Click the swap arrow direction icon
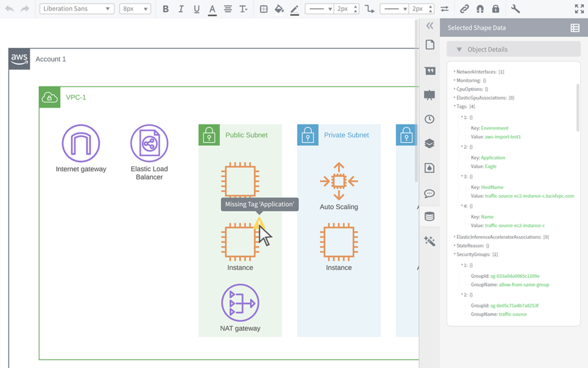This screenshot has width=588, height=368. pyautogui.click(x=444, y=9)
